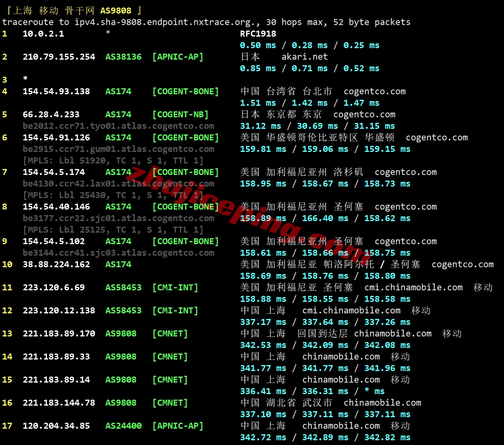Click MPLS label Lbl 51920 line
Viewport: 504px width, 445px height.
(113, 161)
